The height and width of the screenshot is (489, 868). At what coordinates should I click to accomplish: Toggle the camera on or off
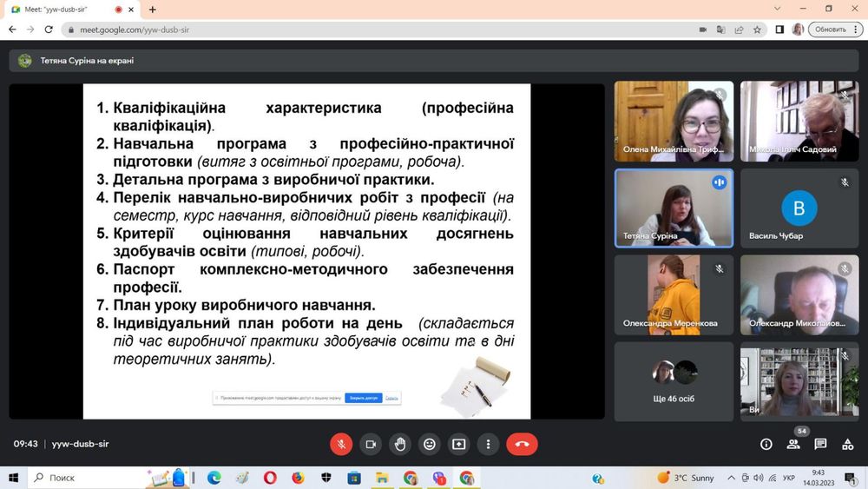(371, 444)
